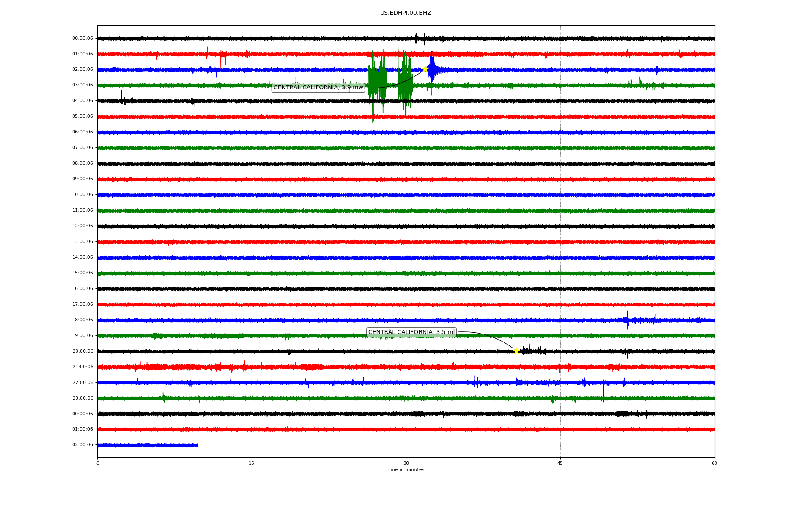Click the 45 tick label on x-axis

[x=560, y=464]
